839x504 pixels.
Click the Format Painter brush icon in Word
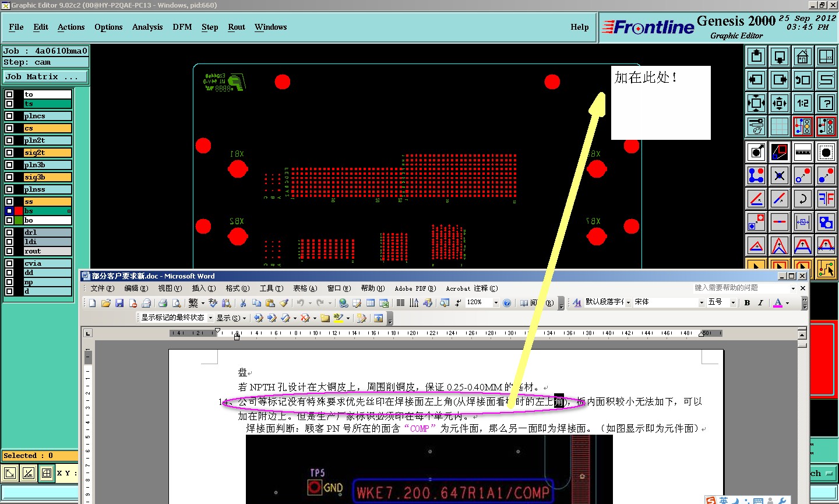284,303
